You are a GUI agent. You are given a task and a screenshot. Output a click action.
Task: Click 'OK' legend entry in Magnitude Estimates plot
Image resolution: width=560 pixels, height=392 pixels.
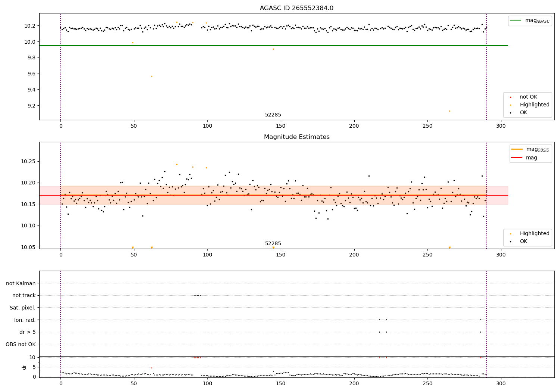[x=519, y=242]
